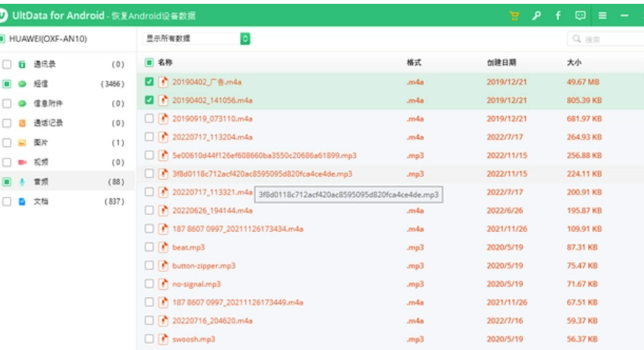Click the green dropdown arrow button
The height and width of the screenshot is (350, 644).
coord(245,38)
